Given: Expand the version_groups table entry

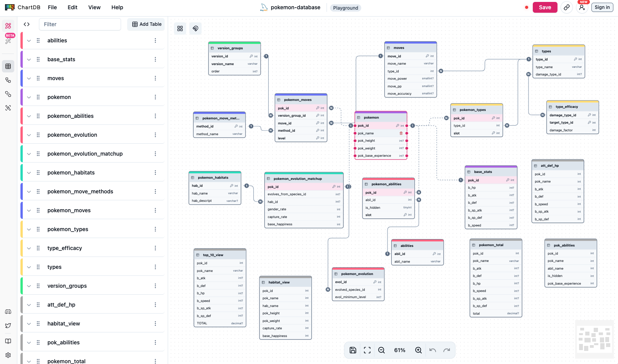Looking at the screenshot, I should pos(29,286).
